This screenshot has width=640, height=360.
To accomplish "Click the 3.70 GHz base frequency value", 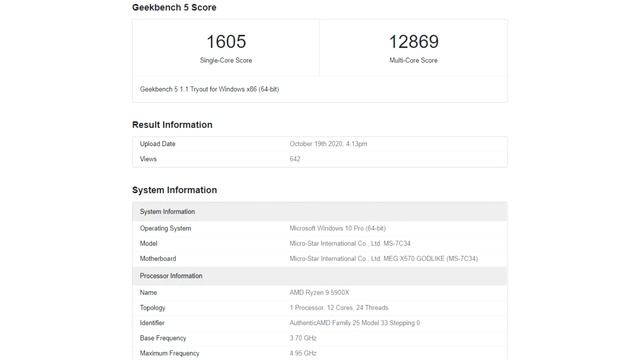I will 303,338.
